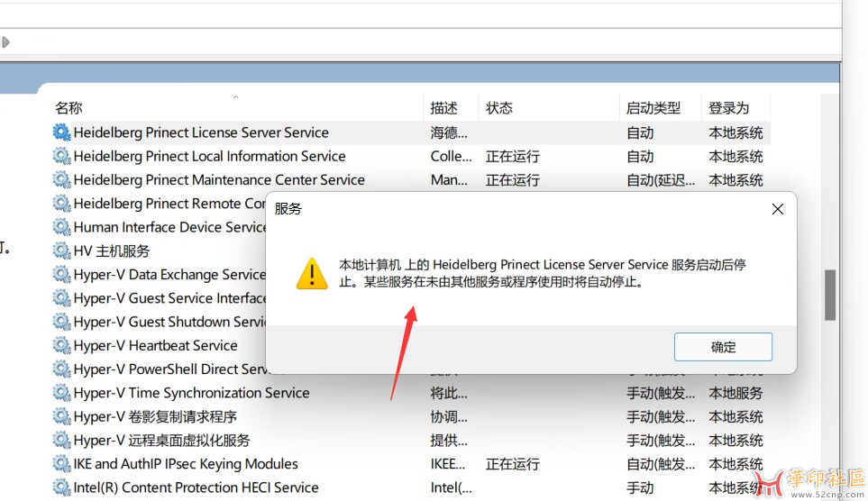
Task: Select Heidelberg Prinect Local Information Service row
Action: point(409,156)
